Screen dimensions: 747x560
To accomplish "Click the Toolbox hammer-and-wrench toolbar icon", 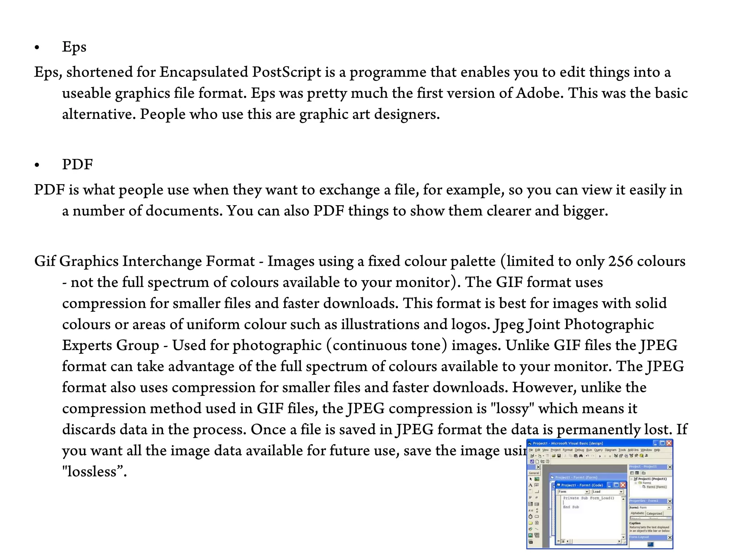I will coord(636,456).
